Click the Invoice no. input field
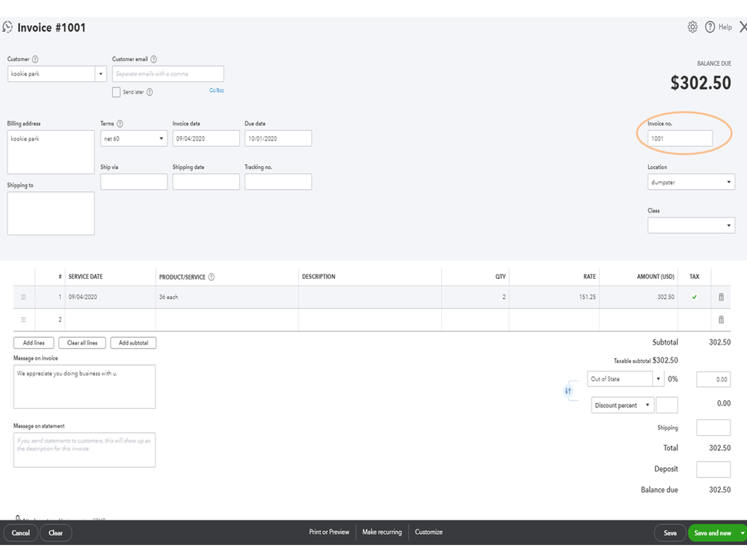This screenshot has height=560, width=747. [x=680, y=138]
